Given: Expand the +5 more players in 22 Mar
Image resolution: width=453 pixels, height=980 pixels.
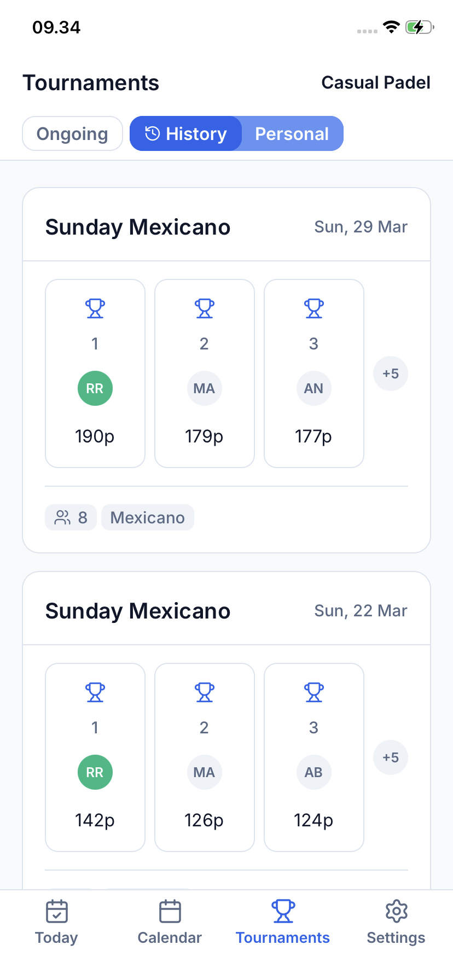Looking at the screenshot, I should click(391, 757).
